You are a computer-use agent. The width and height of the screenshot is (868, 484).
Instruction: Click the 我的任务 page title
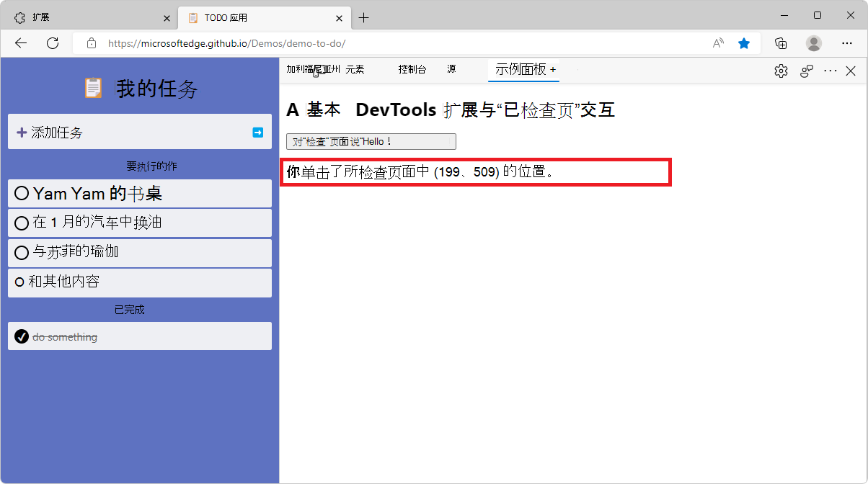(x=157, y=89)
